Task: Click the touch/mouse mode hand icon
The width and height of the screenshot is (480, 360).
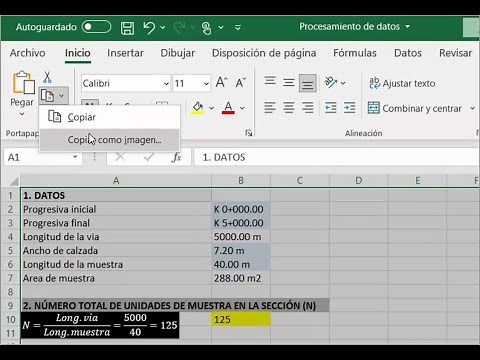Action: click(207, 28)
